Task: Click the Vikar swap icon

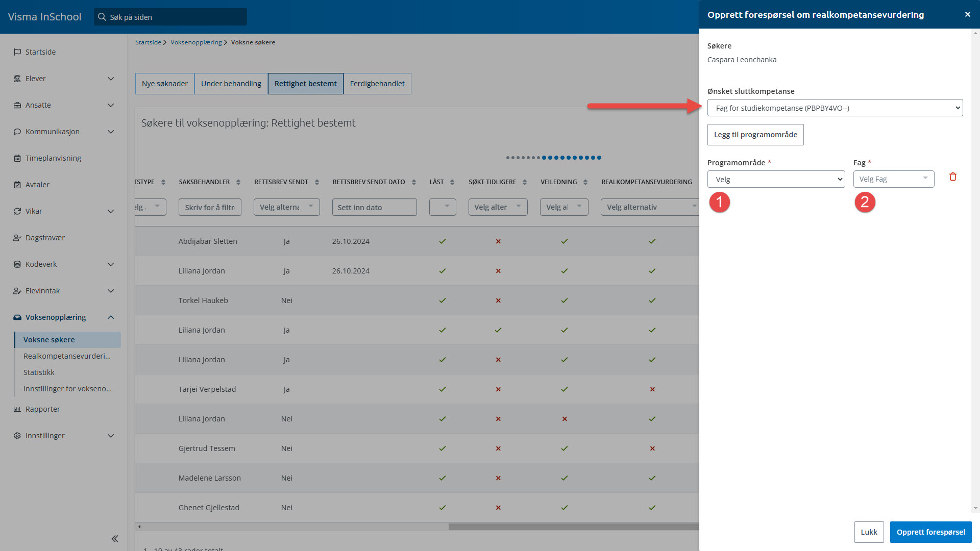Action: [17, 211]
